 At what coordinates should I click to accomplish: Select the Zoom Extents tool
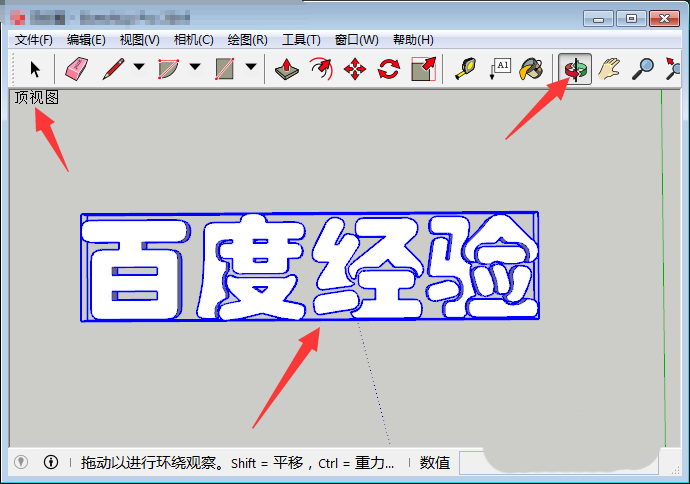673,69
